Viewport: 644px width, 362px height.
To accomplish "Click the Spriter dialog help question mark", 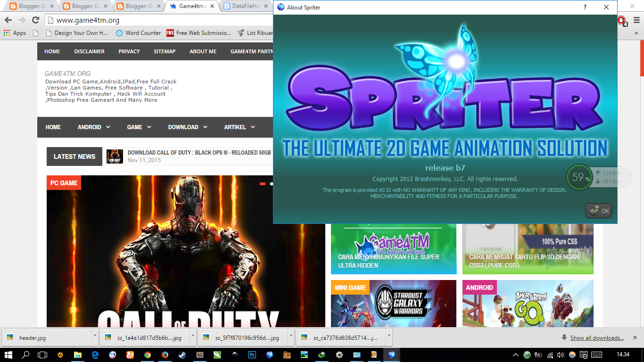I will pyautogui.click(x=585, y=7).
